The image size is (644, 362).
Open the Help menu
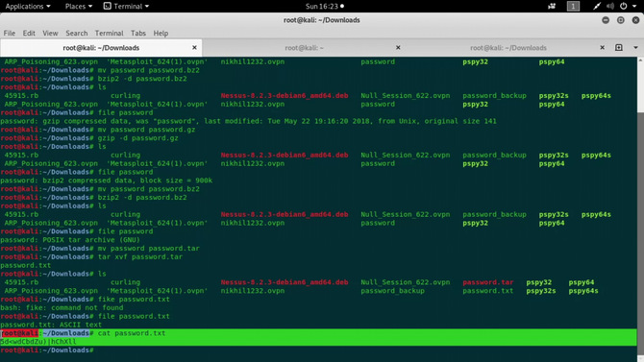pos(161,34)
